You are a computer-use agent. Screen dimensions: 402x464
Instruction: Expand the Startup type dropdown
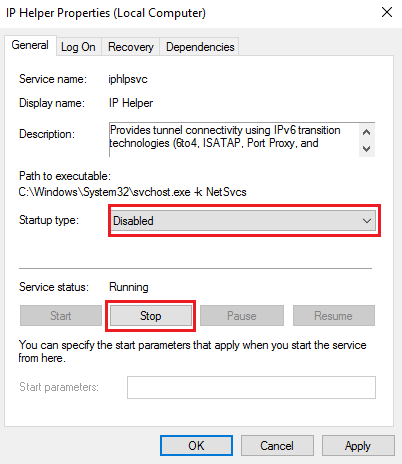(x=244, y=221)
